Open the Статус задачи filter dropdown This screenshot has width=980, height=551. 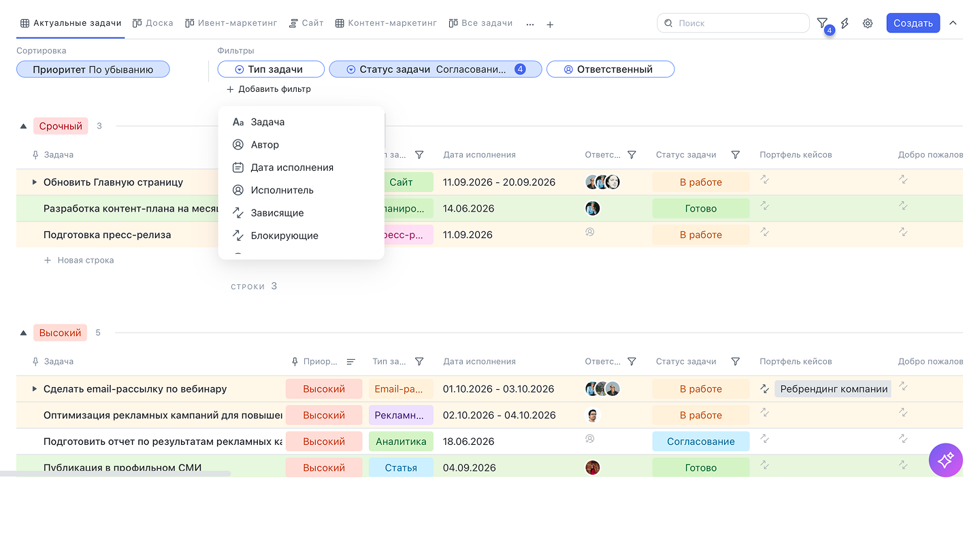(434, 69)
